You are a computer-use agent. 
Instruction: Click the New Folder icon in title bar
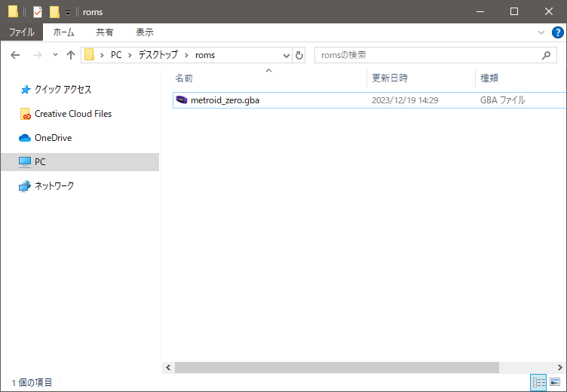(54, 12)
